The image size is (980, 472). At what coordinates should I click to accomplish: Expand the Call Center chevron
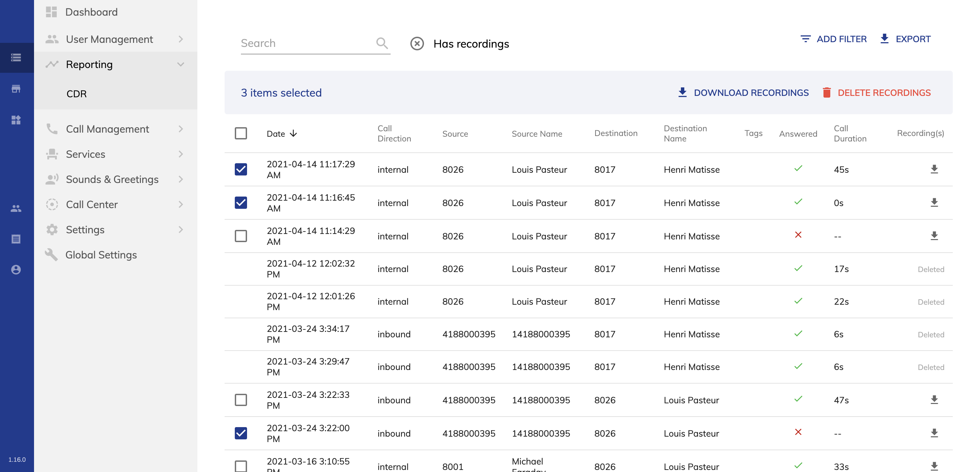[181, 204]
